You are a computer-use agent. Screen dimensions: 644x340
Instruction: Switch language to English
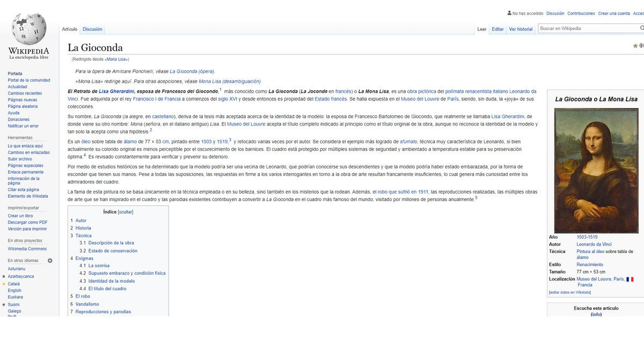14,291
